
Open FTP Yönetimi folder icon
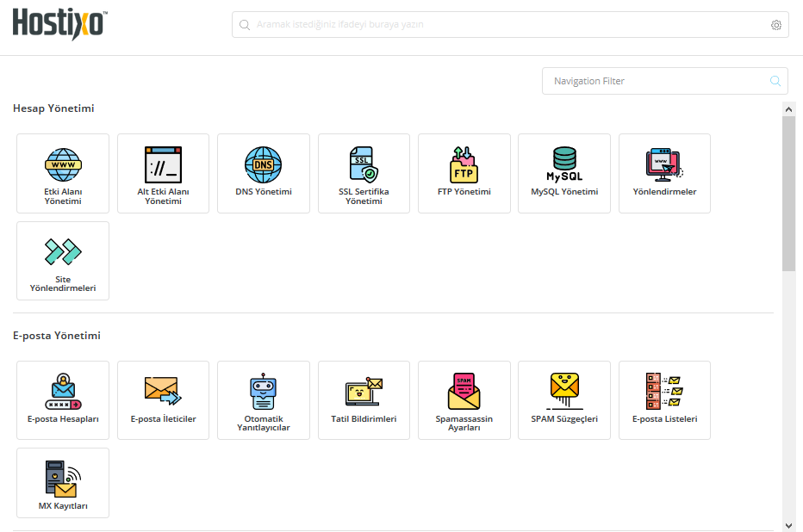click(x=464, y=164)
